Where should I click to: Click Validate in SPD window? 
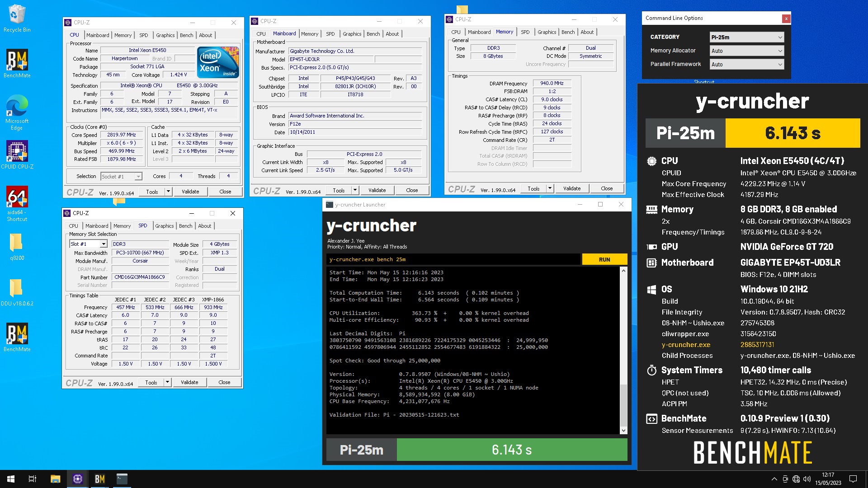pyautogui.click(x=189, y=382)
